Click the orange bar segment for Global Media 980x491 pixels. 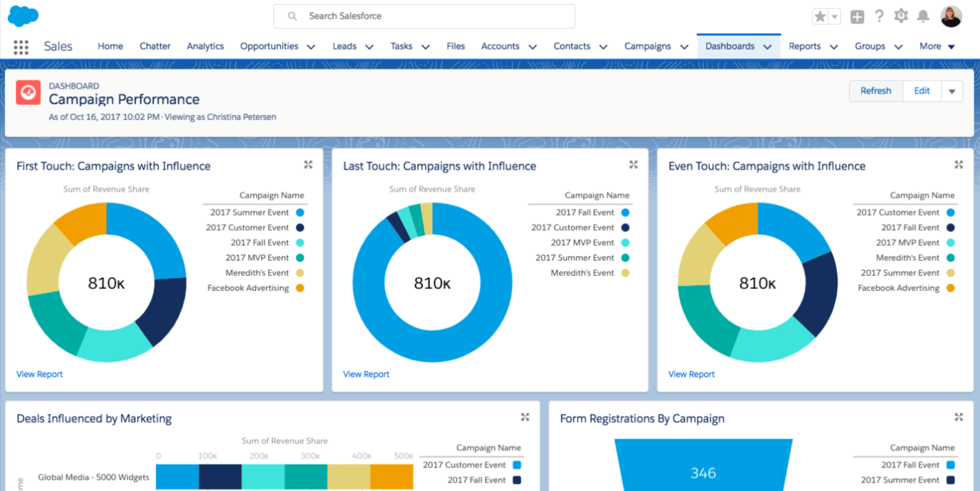click(x=392, y=477)
